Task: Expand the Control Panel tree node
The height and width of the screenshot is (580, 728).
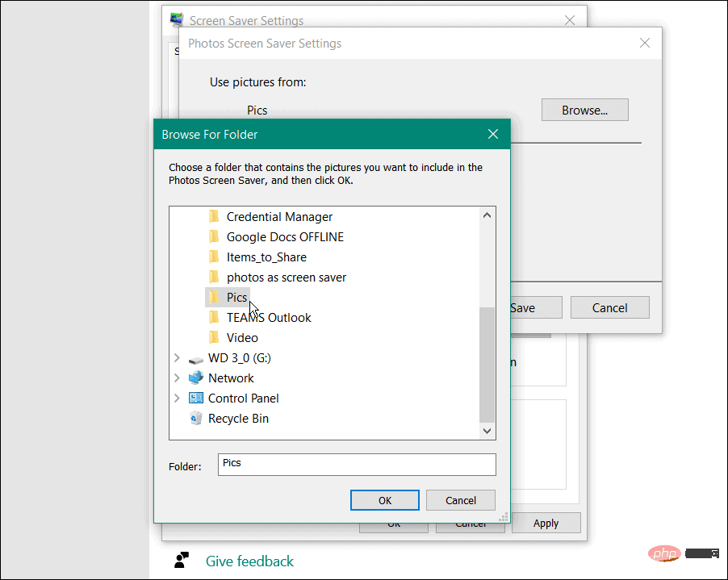Action: (177, 398)
